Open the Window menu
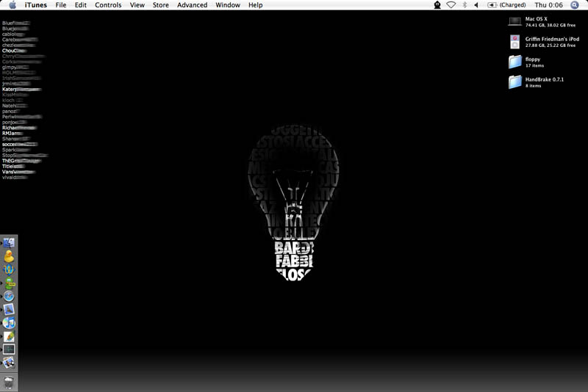Viewport: 588px width, 392px height. point(228,5)
